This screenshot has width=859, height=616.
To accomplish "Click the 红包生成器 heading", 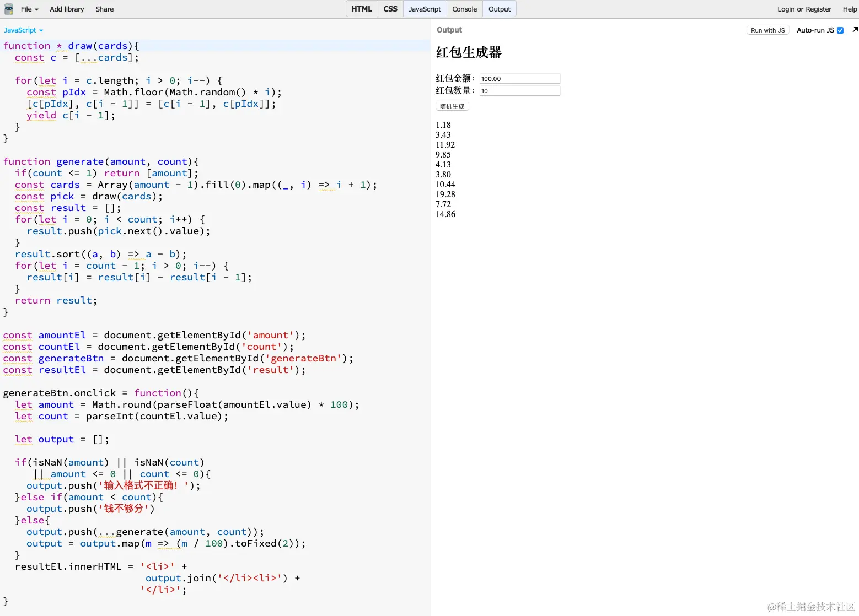I will click(x=469, y=52).
